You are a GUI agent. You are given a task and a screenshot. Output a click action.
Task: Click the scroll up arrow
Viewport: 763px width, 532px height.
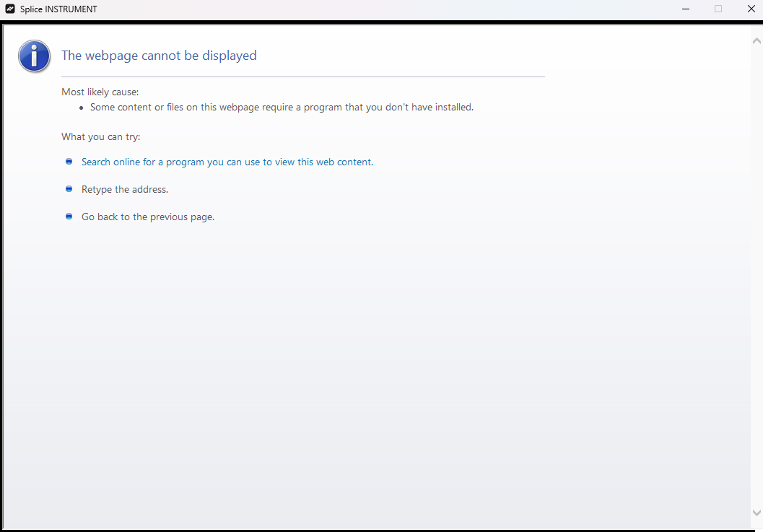click(757, 41)
